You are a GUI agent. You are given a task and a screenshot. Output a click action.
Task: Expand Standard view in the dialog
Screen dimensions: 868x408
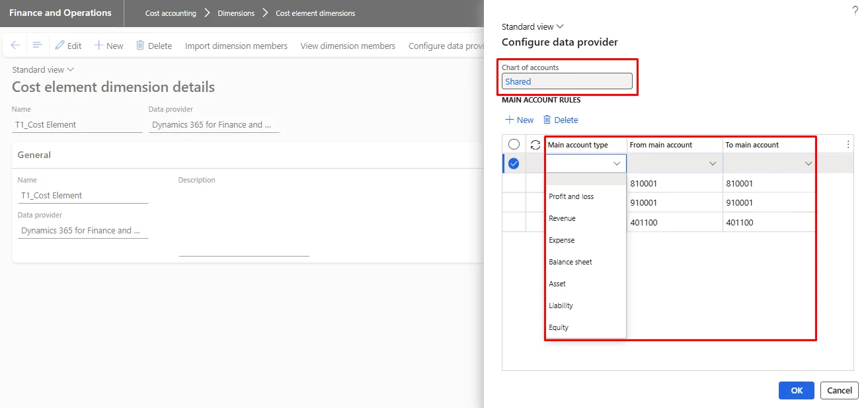pos(533,26)
